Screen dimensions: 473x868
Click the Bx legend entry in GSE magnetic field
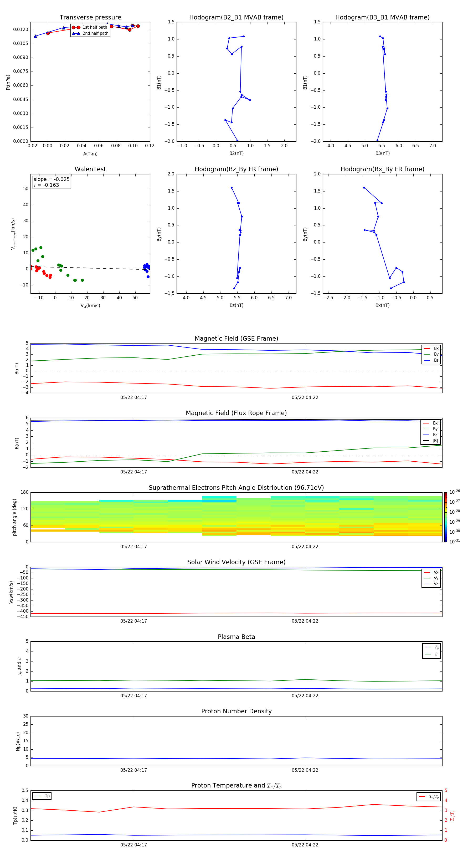[x=431, y=349]
